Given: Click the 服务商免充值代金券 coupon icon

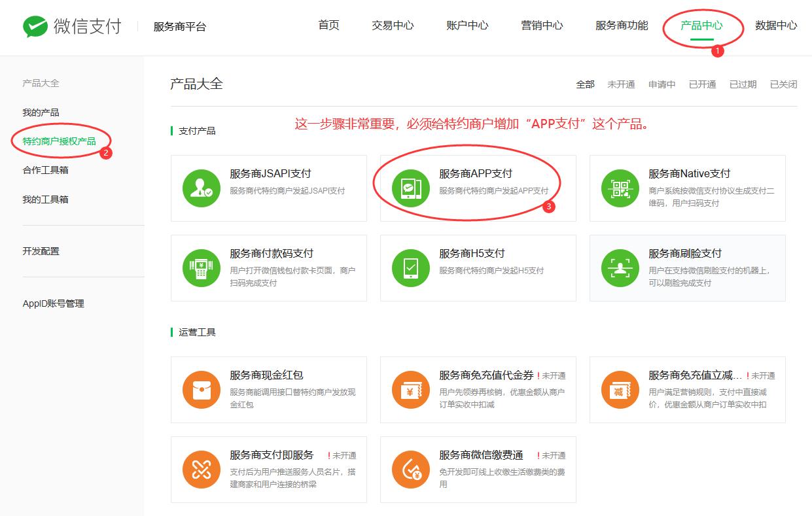Looking at the screenshot, I should click(x=411, y=389).
